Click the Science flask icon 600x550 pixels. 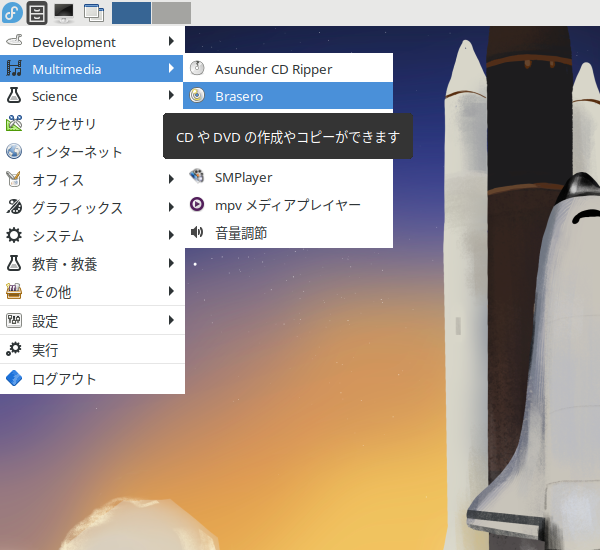click(14, 95)
